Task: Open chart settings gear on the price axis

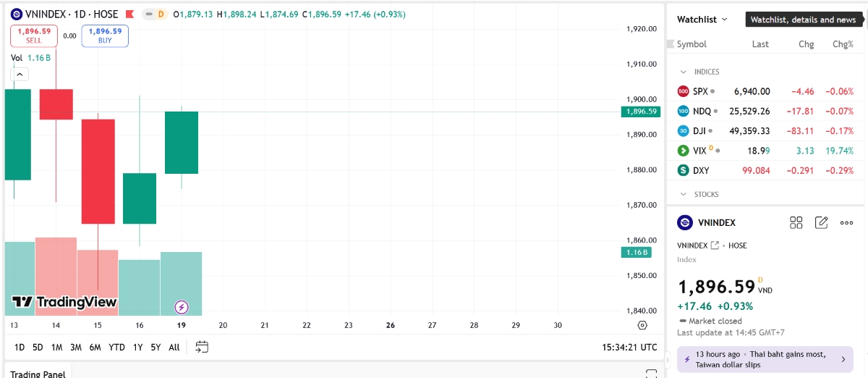Action: click(x=642, y=325)
